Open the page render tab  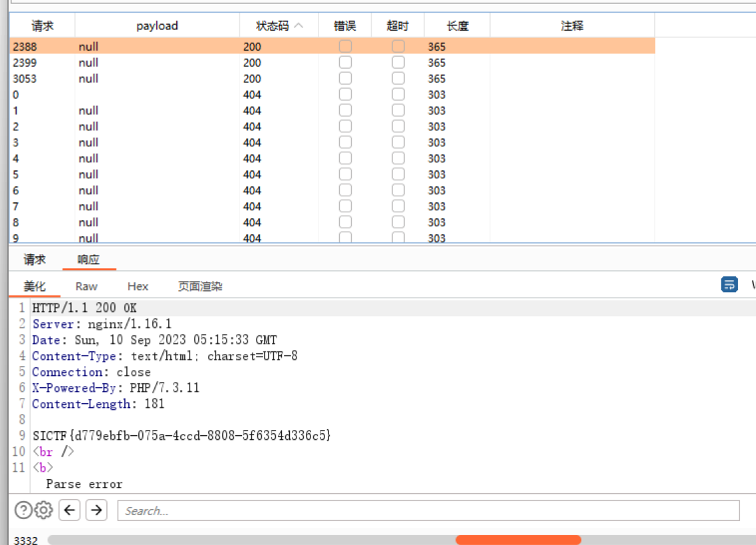(200, 286)
